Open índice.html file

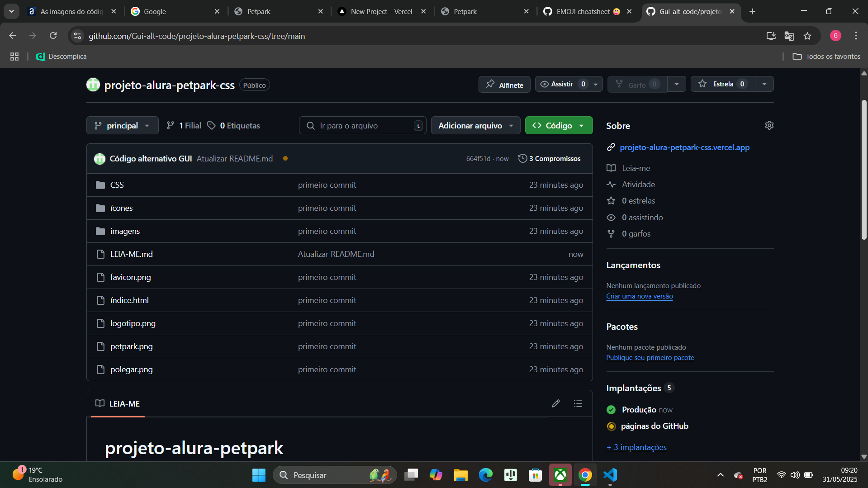[x=129, y=300]
